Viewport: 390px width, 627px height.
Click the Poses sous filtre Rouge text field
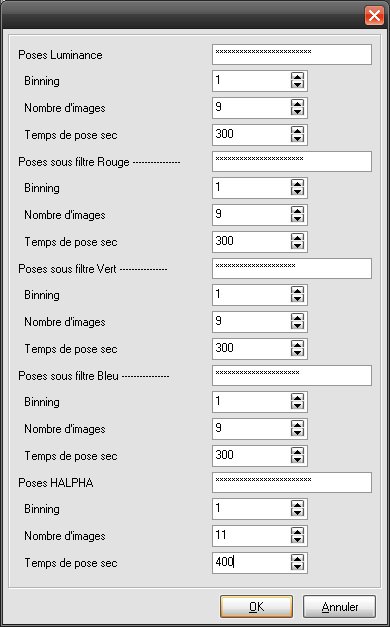coord(292,162)
